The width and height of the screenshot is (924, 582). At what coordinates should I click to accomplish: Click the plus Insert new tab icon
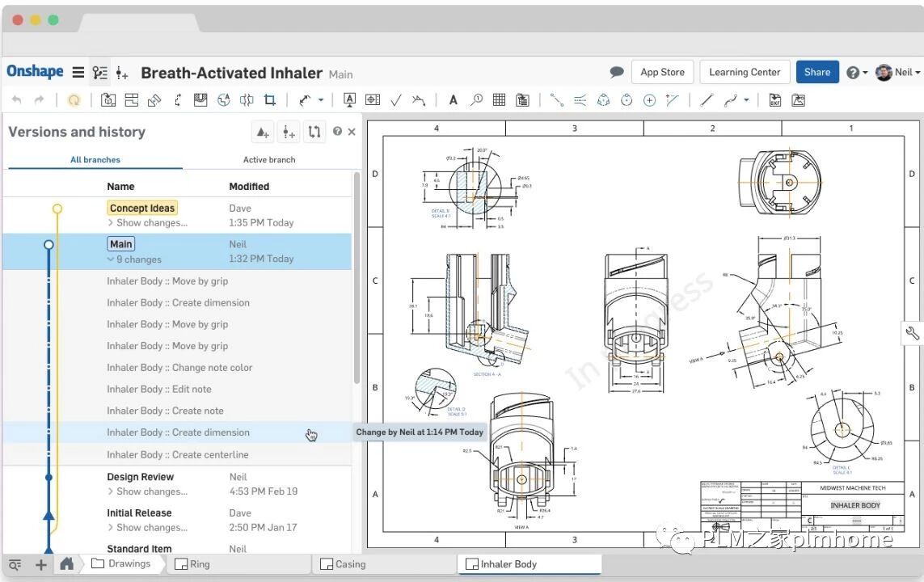click(x=40, y=565)
